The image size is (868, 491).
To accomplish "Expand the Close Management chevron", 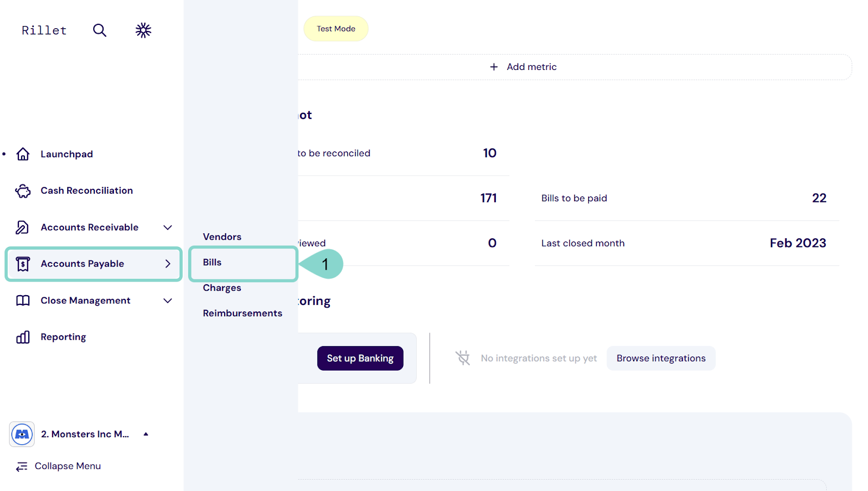I will (x=168, y=301).
